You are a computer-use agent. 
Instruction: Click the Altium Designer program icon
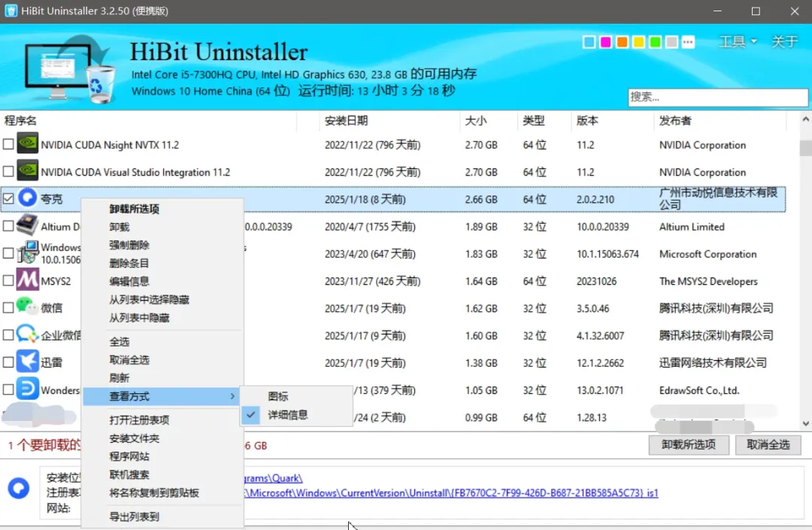[x=28, y=225]
